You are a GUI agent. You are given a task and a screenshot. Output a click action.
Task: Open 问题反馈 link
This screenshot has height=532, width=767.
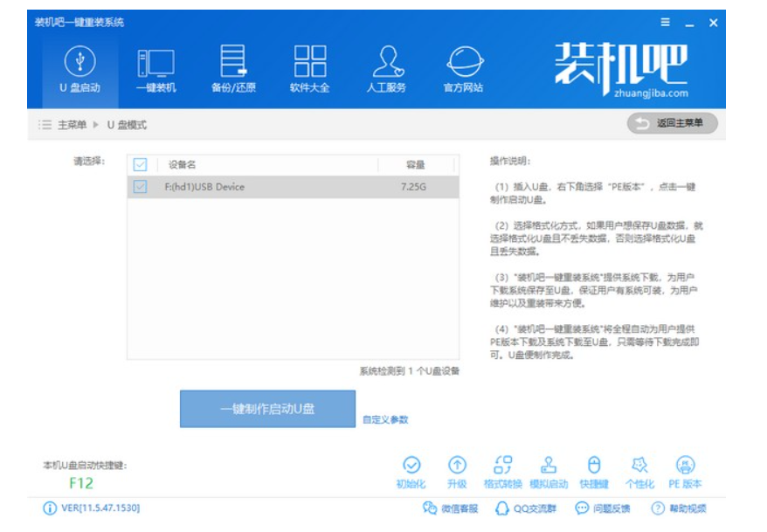point(603,508)
